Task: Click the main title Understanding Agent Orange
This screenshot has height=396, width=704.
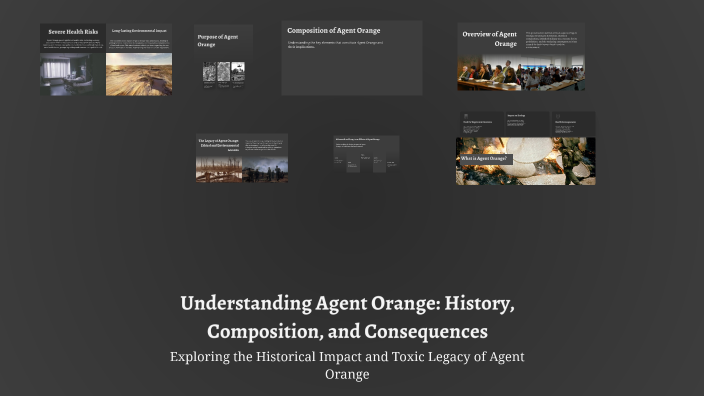Action: coord(347,317)
